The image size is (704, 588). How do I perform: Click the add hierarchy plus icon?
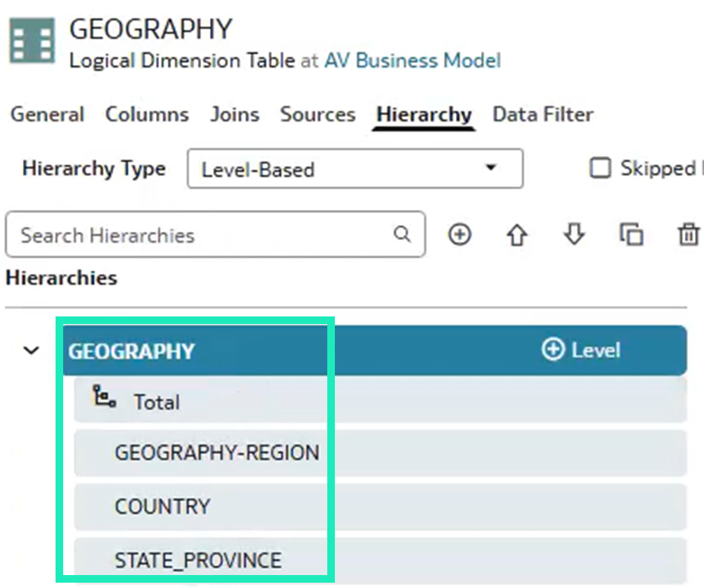[x=460, y=235]
